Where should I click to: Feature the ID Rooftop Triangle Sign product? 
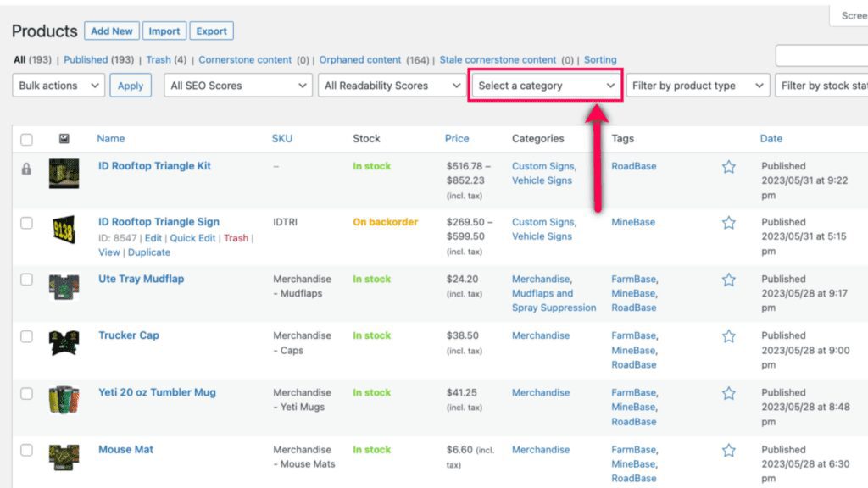point(729,222)
